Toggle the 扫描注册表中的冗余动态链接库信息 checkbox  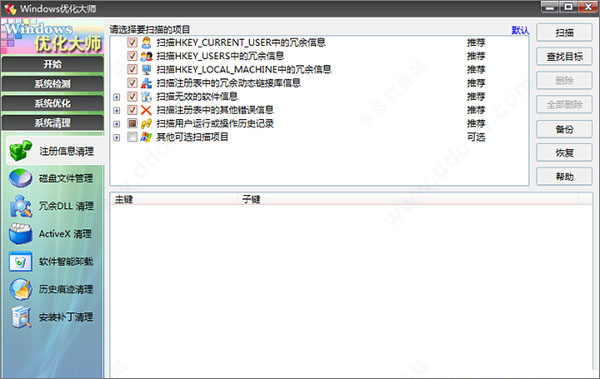point(132,83)
